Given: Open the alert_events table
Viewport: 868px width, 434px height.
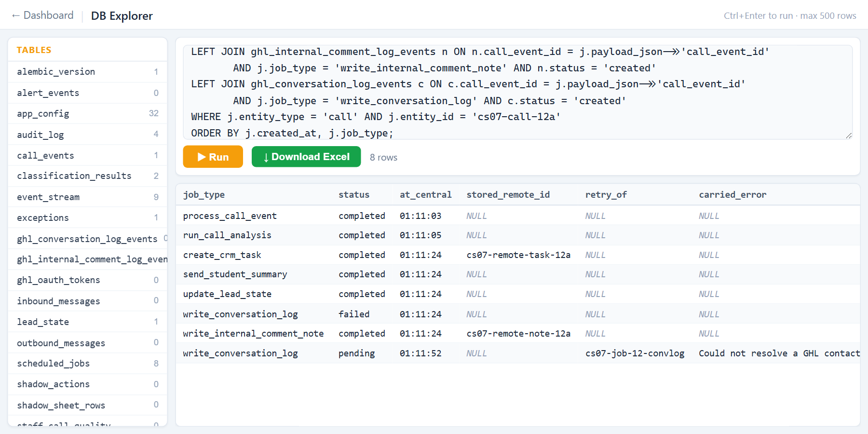Looking at the screenshot, I should coord(88,93).
